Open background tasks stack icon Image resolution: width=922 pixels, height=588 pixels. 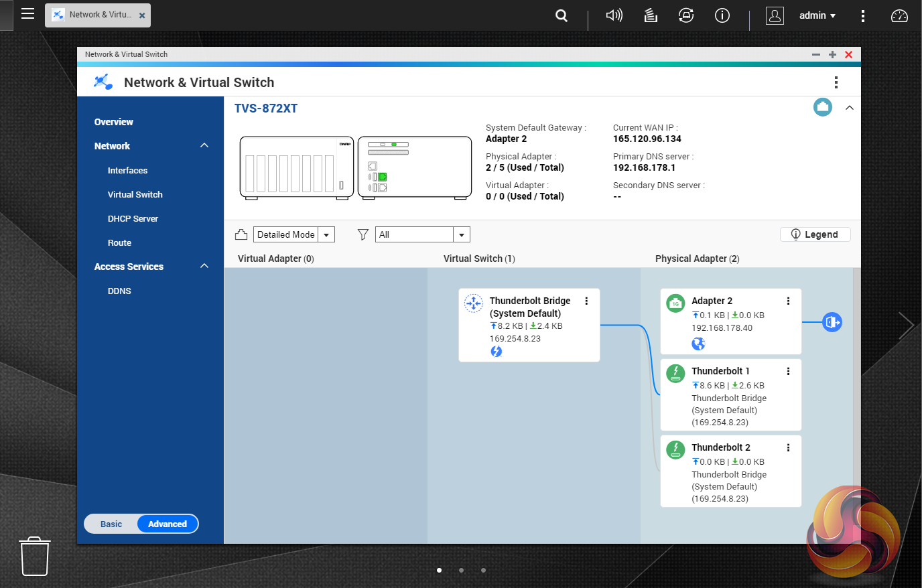[651, 15]
